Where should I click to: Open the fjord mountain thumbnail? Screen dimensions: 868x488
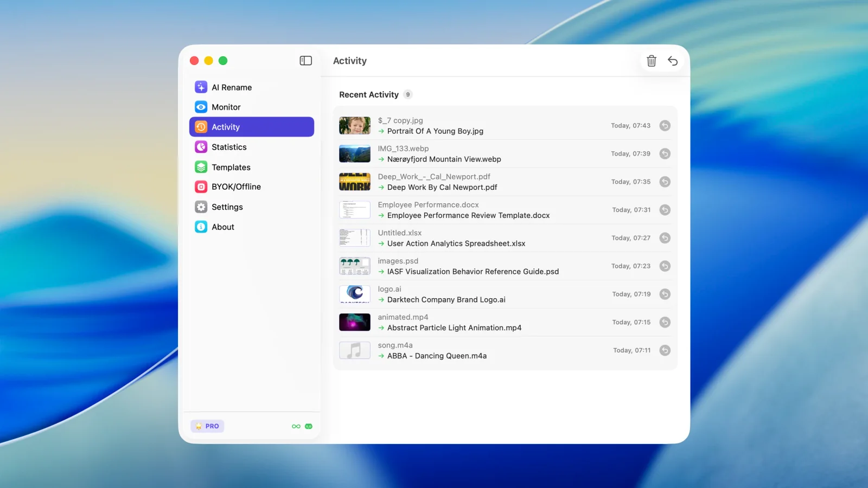pyautogui.click(x=355, y=154)
